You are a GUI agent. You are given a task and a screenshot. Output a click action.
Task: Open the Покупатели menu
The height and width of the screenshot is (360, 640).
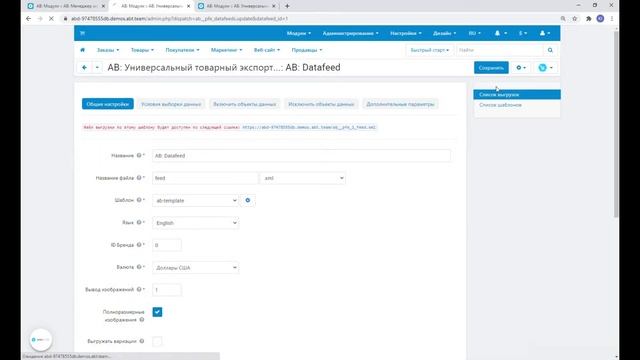click(182, 50)
